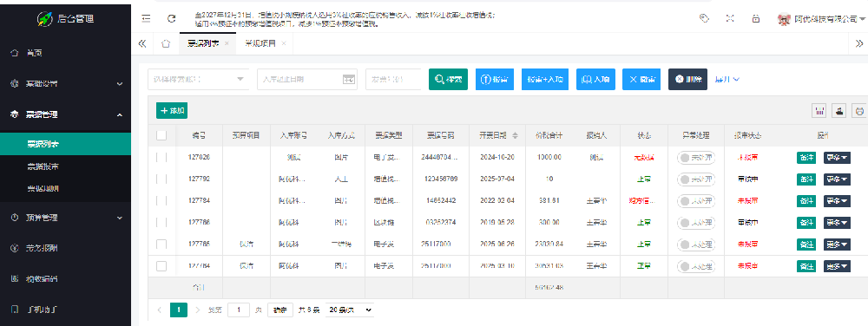Click the blue button with book icon
This screenshot has width=868, height=326.
point(595,80)
